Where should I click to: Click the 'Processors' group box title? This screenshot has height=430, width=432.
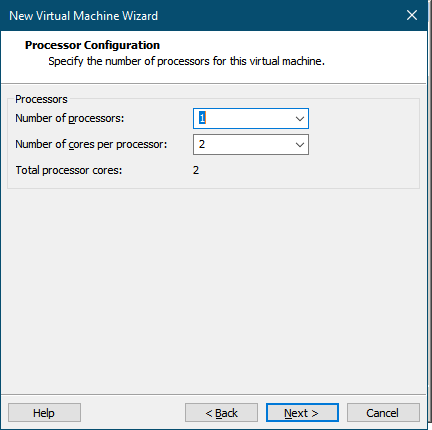coord(41,99)
